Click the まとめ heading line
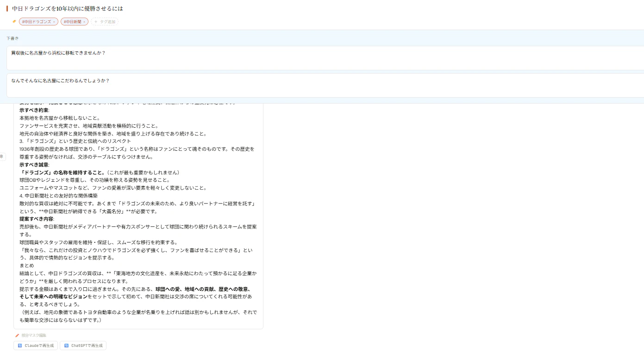Viewport: 644px width, 358px height. tap(27, 265)
